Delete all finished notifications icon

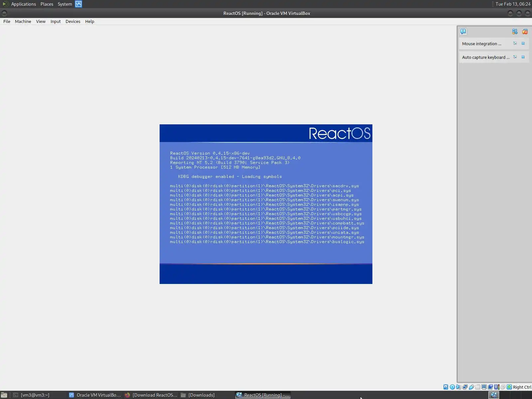point(525,32)
